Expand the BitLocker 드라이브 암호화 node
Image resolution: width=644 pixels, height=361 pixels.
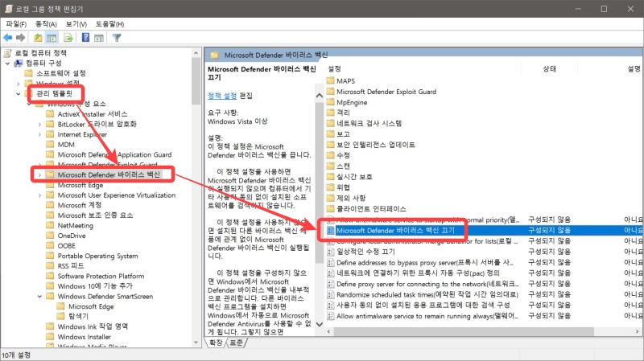pos(39,124)
